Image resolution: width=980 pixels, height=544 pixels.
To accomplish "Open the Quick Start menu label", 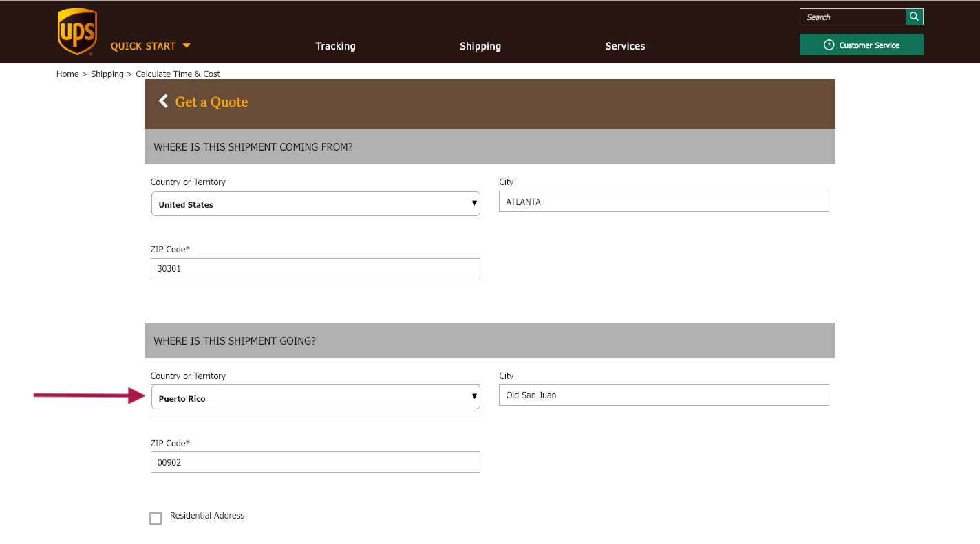I will click(x=143, y=46).
